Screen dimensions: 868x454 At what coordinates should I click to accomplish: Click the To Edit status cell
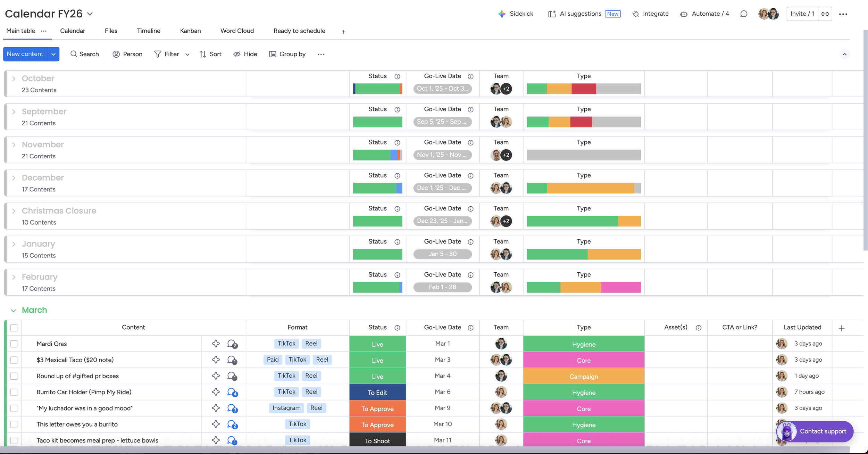coord(377,393)
